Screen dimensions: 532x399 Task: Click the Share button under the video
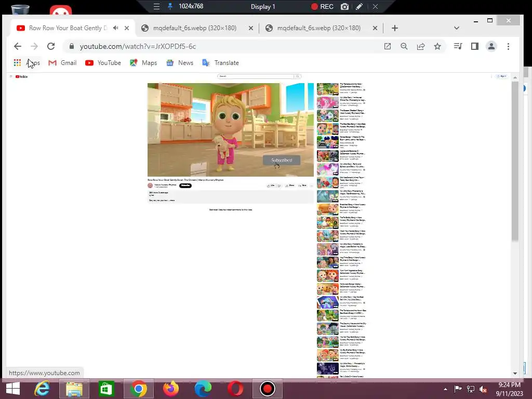click(290, 185)
